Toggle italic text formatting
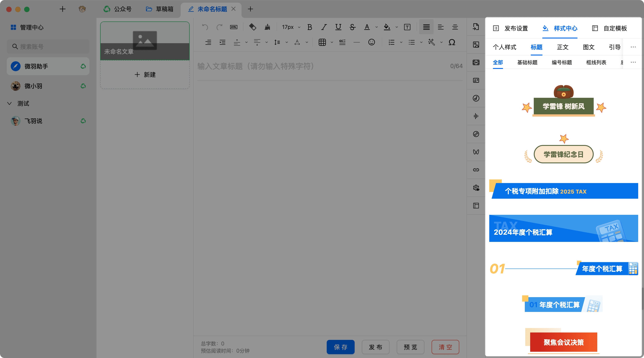The height and width of the screenshot is (358, 644). (324, 27)
